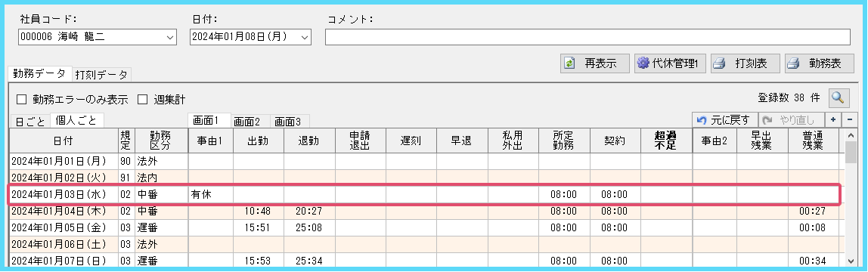Open 代休管理1 with the gear icon
Image resolution: width=868 pixels, height=272 pixels.
click(671, 63)
